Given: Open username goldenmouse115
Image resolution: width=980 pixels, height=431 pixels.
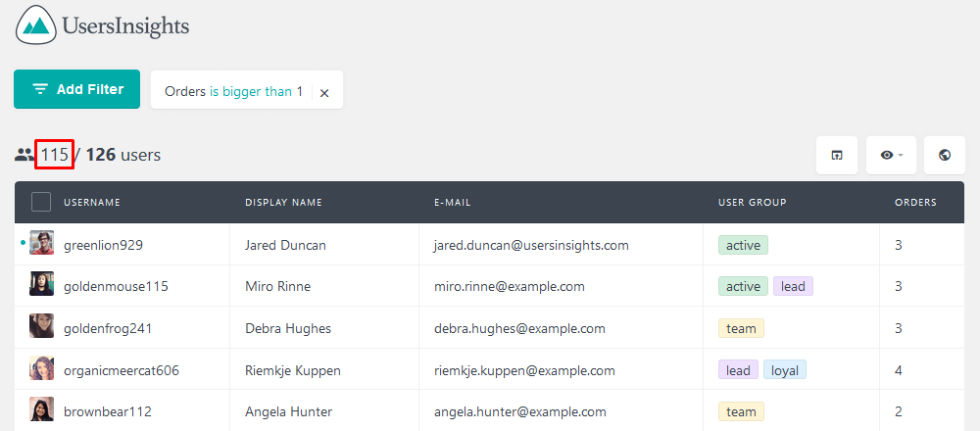Looking at the screenshot, I should pos(116,287).
